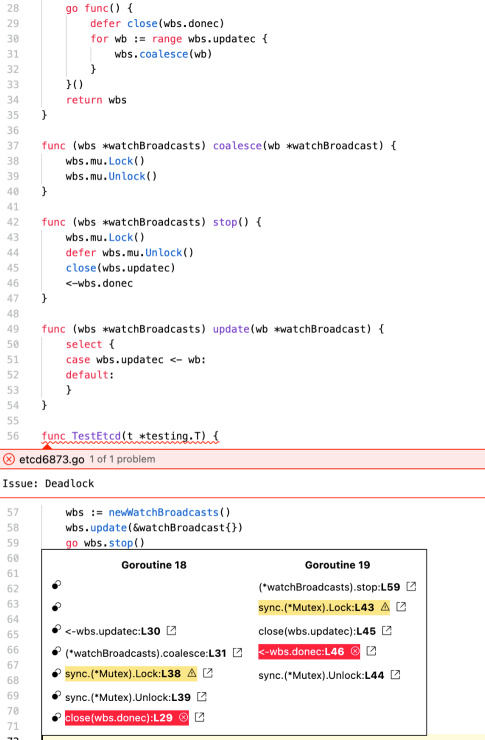Select the highlighted sync.(*Mutex).Lock:L38 entry
The width and height of the screenshot is (485, 740).
coord(131,673)
